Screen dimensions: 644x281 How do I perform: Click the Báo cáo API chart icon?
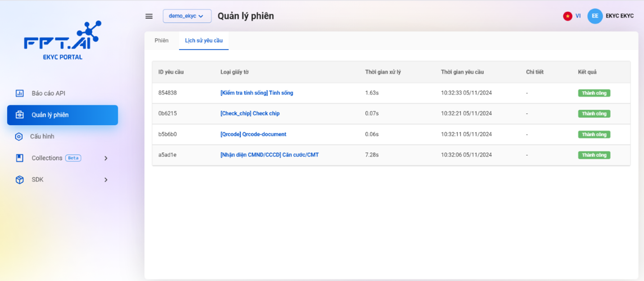pyautogui.click(x=19, y=93)
